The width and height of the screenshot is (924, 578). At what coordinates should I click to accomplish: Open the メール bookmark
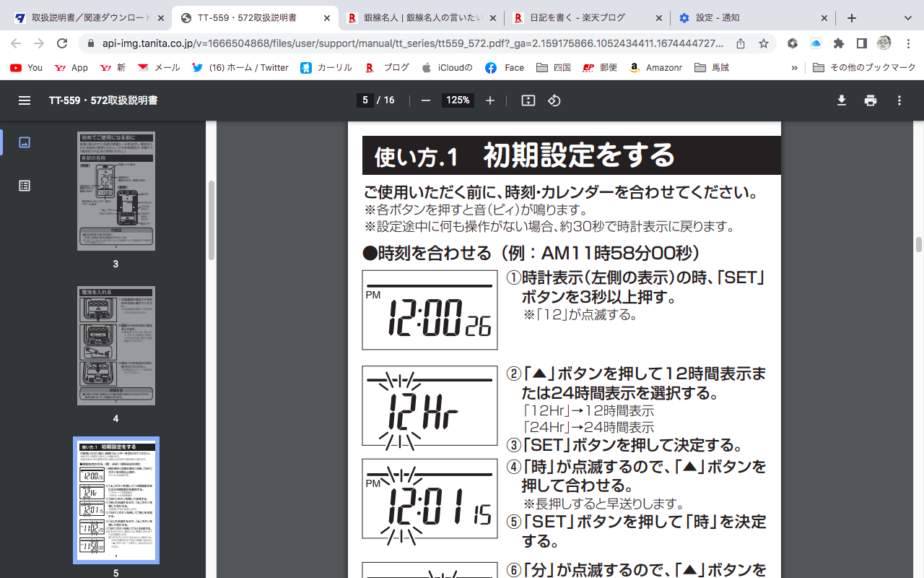click(x=159, y=68)
